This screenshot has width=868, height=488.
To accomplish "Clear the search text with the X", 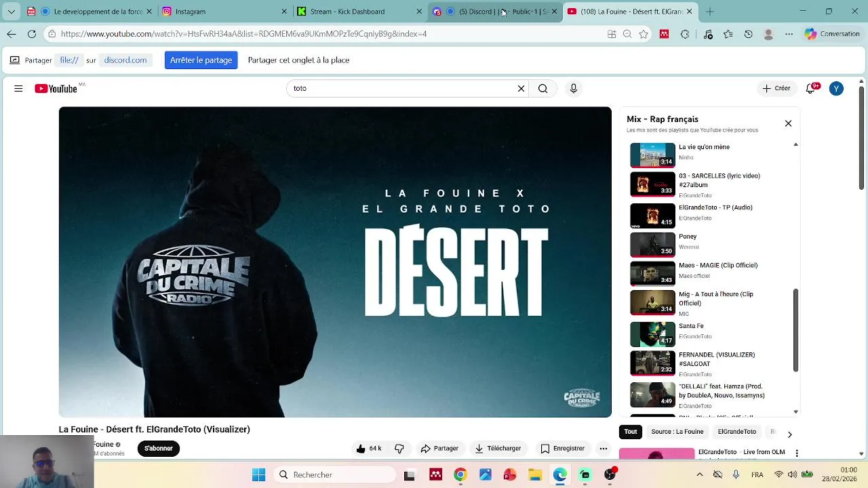I will coord(521,89).
